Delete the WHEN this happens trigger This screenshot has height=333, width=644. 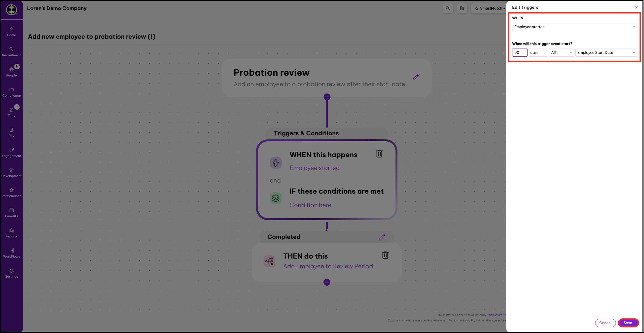[x=379, y=154]
